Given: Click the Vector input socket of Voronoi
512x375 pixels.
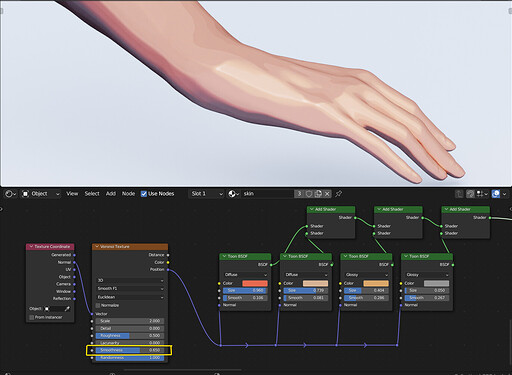Looking at the screenshot, I should [x=92, y=314].
